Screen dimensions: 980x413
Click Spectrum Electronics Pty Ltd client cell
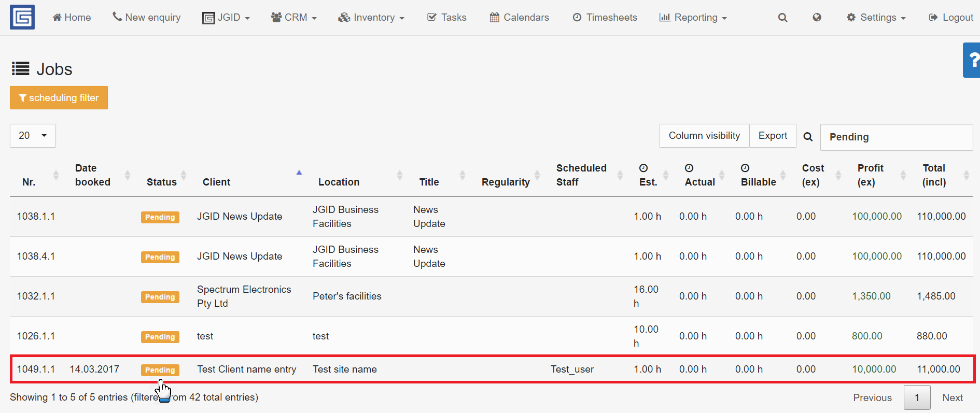tap(244, 296)
